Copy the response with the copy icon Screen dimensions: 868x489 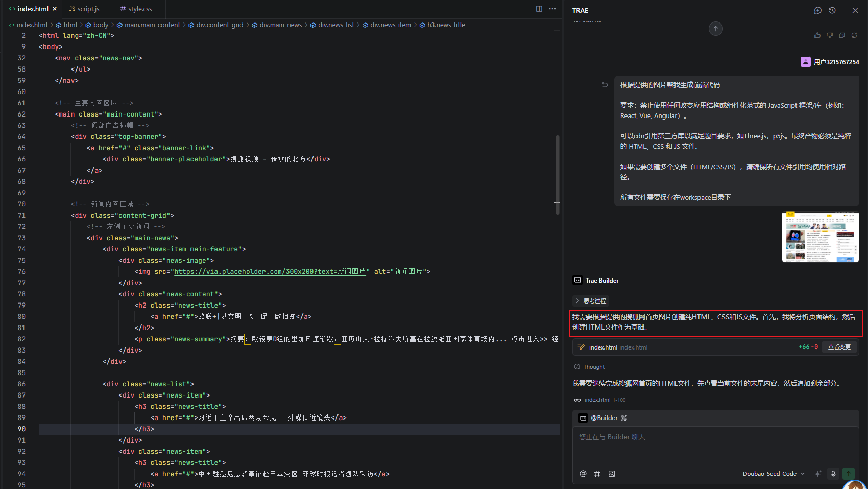(x=842, y=35)
